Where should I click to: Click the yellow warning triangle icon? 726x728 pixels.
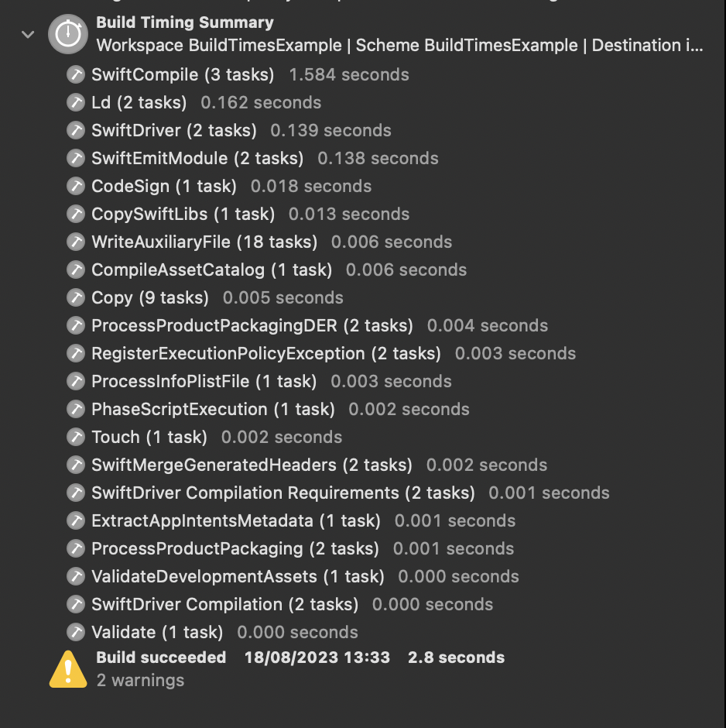(x=68, y=668)
